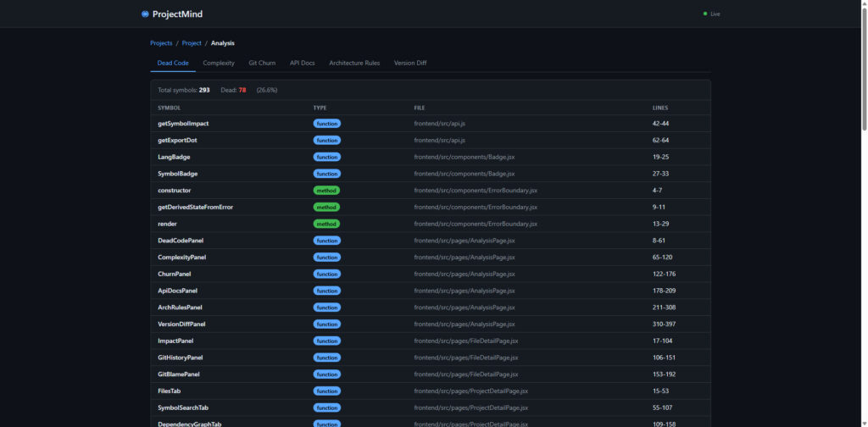Select the DeadCodePanel symbol row
Screen dimensions: 868x427
[181, 241]
